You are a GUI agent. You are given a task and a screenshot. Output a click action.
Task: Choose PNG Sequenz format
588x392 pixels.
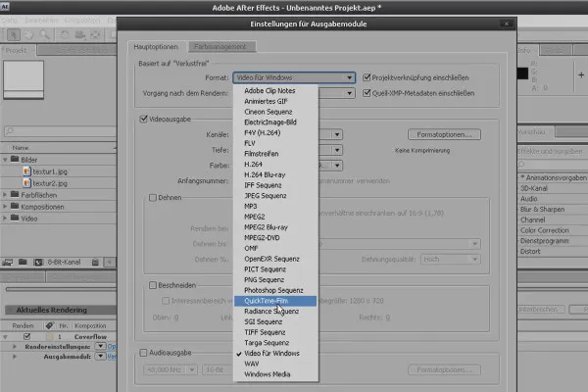[x=264, y=280]
